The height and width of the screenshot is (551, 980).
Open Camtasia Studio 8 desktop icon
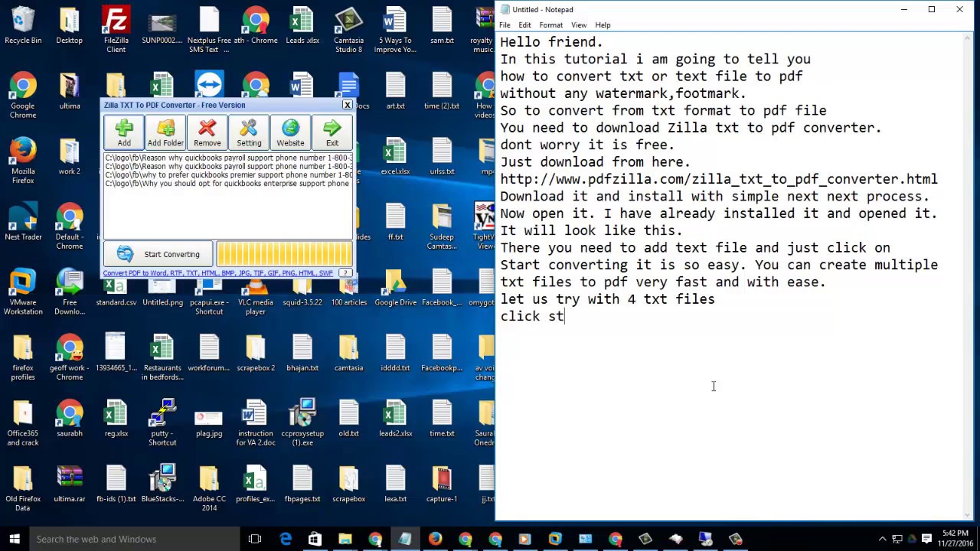click(x=348, y=30)
